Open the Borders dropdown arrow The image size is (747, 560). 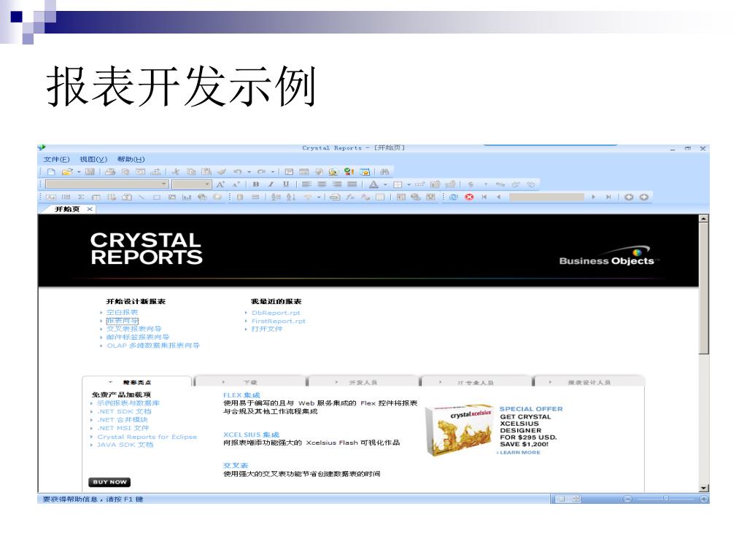tap(409, 184)
